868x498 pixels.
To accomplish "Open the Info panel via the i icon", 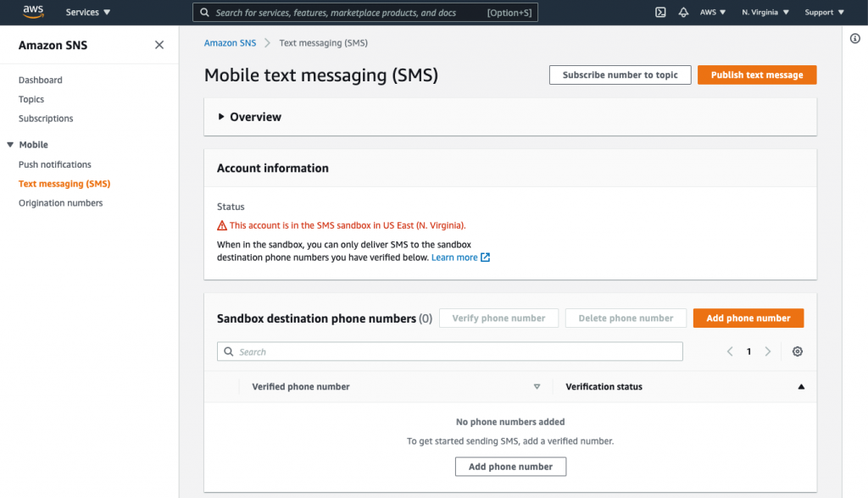I will click(x=855, y=38).
